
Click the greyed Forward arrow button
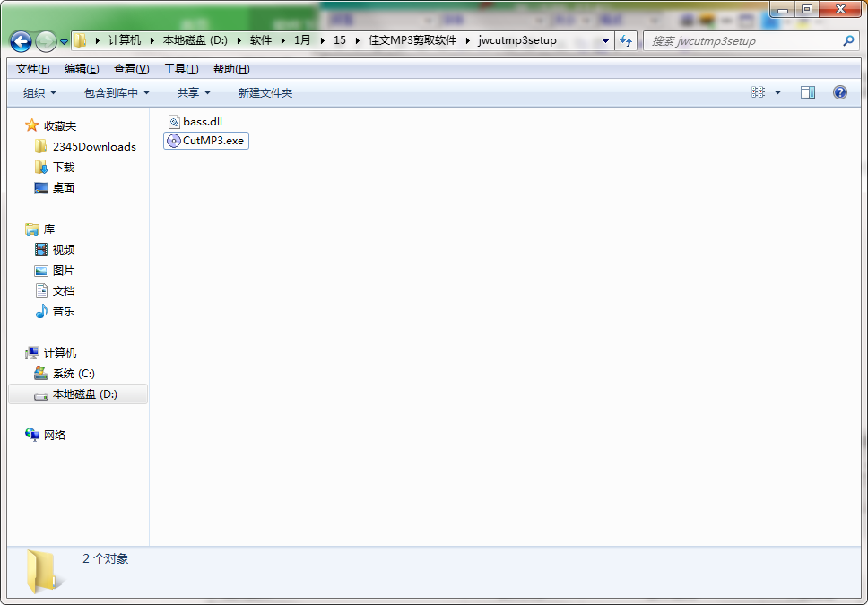tap(46, 41)
